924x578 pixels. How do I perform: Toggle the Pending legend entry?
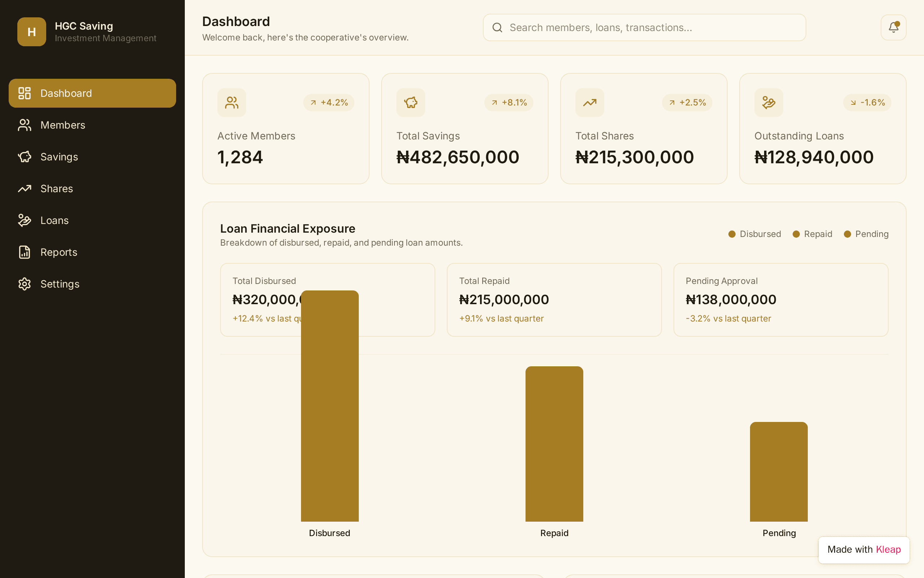point(866,234)
